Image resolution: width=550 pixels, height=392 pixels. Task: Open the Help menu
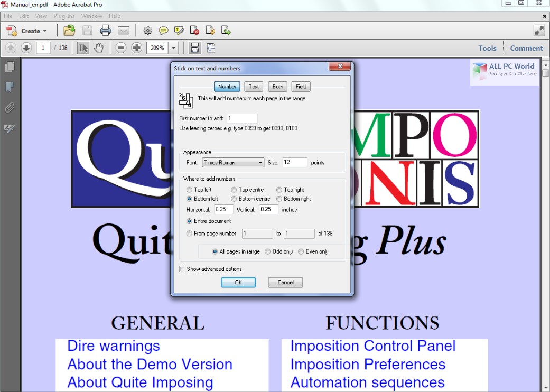click(114, 16)
